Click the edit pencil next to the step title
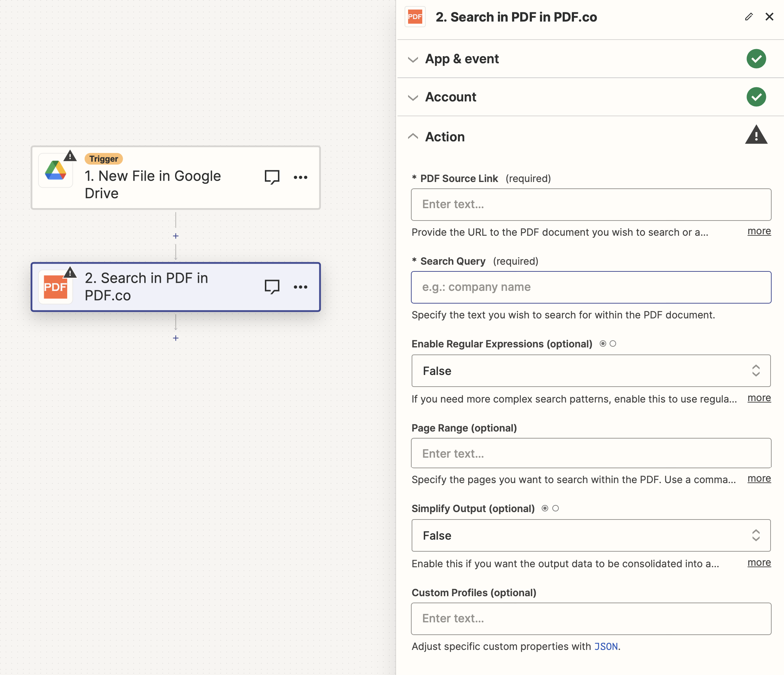The image size is (784, 675). point(749,17)
